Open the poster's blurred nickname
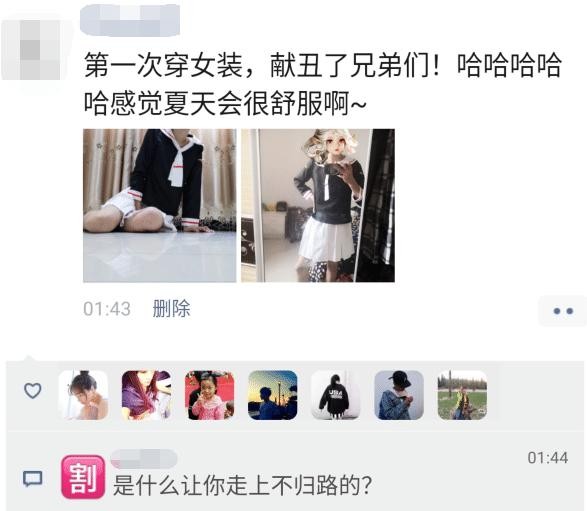 (x=130, y=20)
